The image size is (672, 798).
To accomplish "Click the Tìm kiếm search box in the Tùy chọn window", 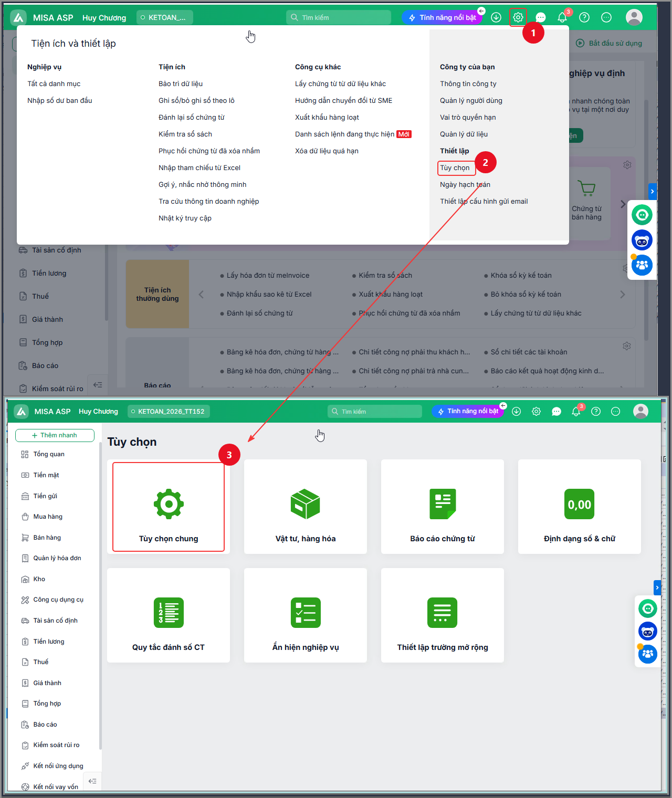I will (x=375, y=412).
